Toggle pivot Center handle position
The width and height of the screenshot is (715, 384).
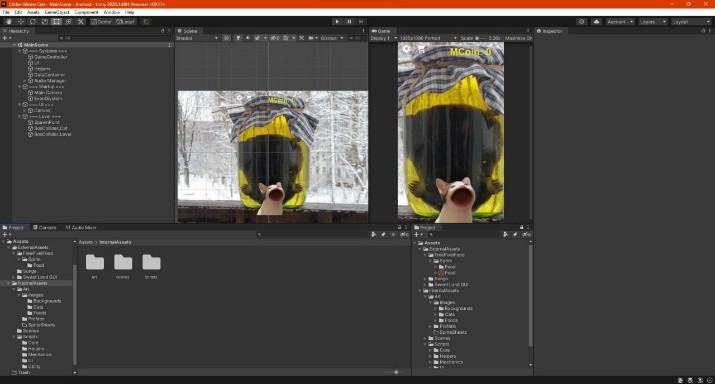point(102,21)
